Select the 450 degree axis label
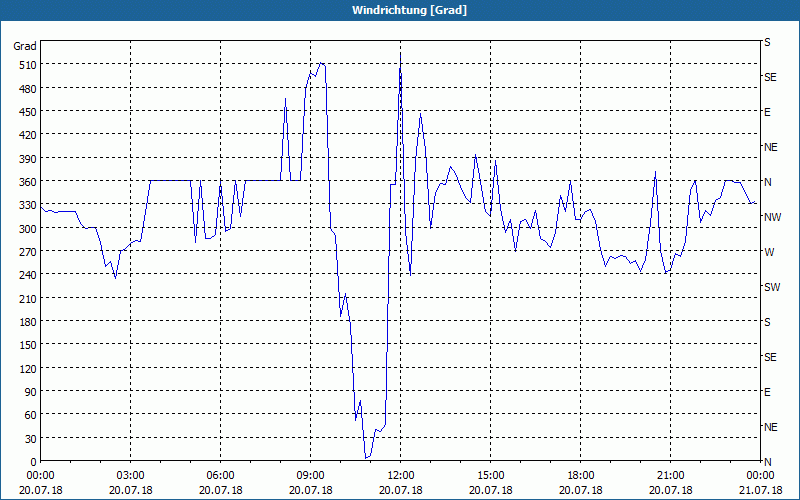The image size is (800, 500). click(27, 112)
